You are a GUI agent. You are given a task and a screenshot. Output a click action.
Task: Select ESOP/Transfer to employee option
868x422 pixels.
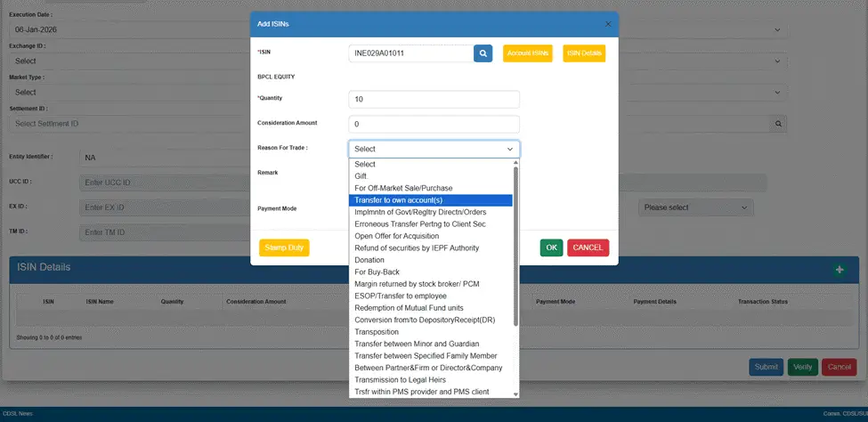click(x=400, y=296)
